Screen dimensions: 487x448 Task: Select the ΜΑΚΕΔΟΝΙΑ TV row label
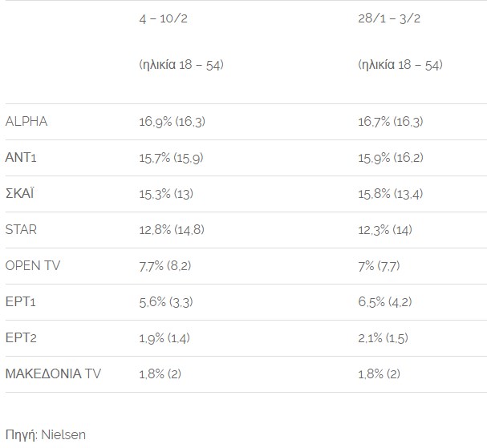click(53, 373)
